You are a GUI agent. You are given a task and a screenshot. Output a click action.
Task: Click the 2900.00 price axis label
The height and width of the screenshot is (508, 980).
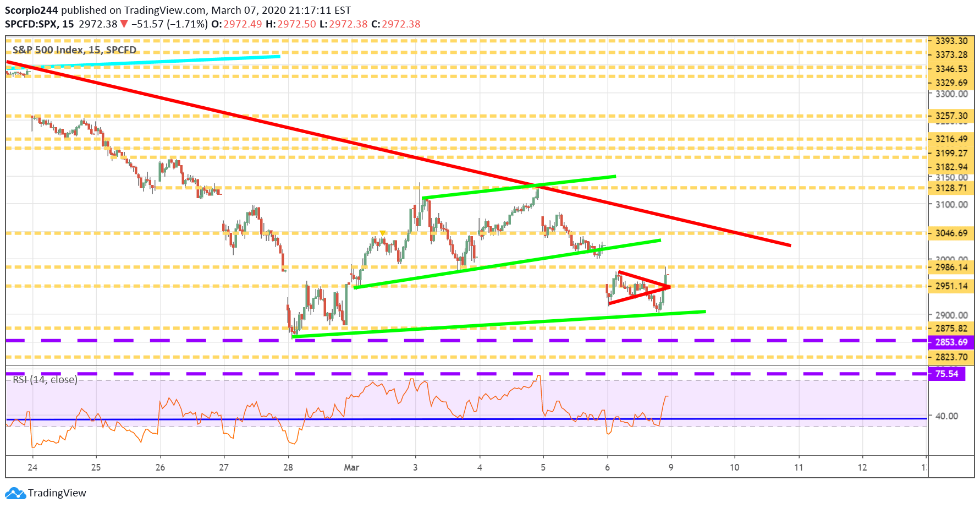[x=952, y=315]
